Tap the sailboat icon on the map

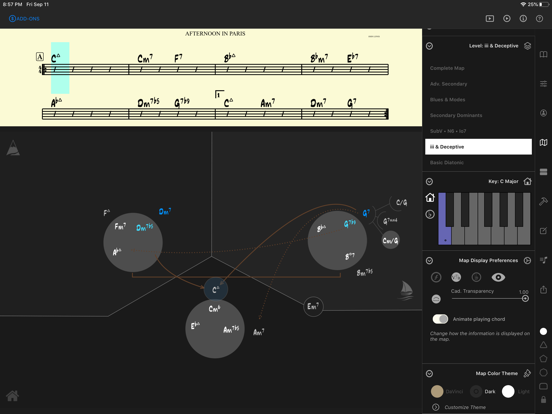click(406, 290)
